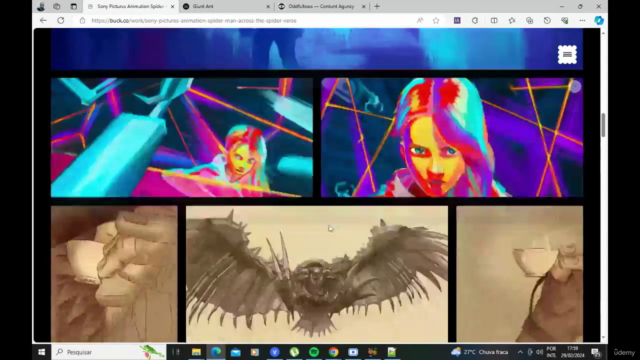This screenshot has width=640, height=360.
Task: Toggle Edge split screen view
Action: [x=494, y=20]
